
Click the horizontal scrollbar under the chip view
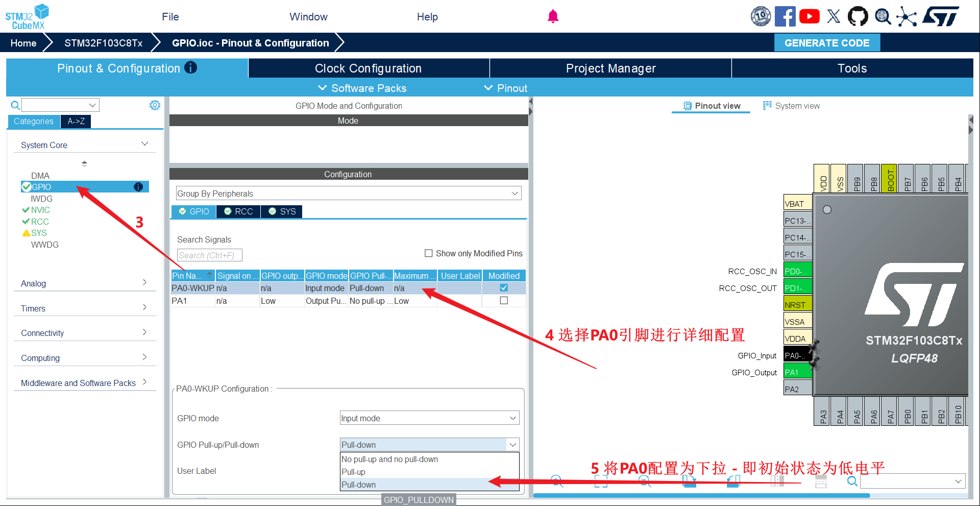tap(701, 495)
